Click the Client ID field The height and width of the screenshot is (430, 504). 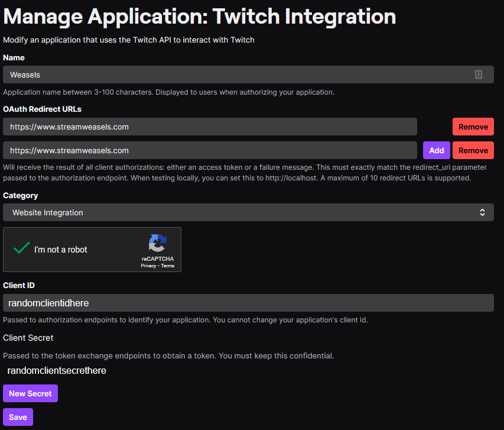point(248,303)
